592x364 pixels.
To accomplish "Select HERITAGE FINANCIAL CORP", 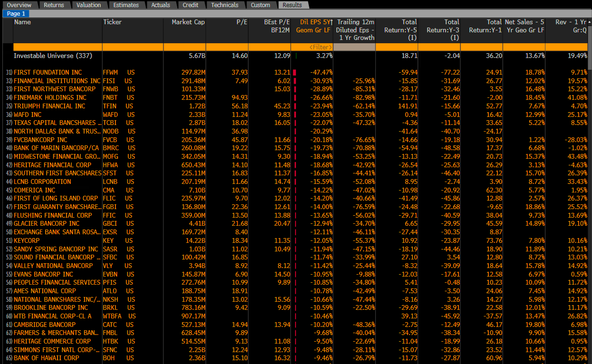I will click(53, 165).
